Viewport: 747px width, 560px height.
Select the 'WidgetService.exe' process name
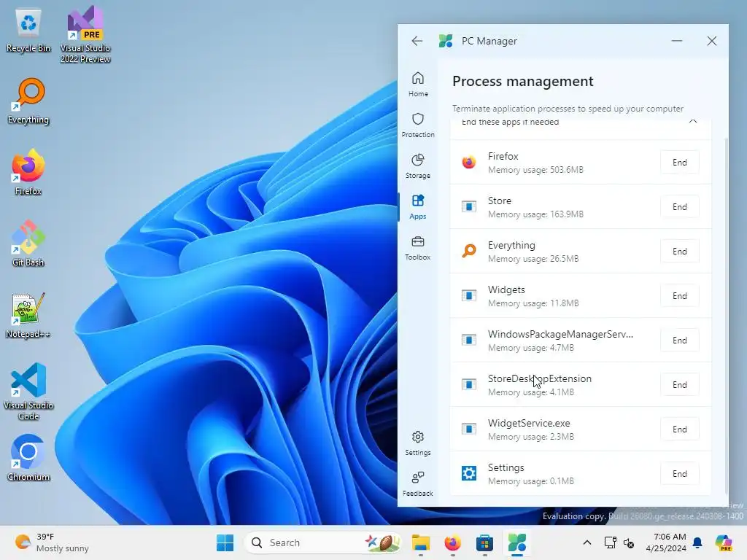(529, 423)
